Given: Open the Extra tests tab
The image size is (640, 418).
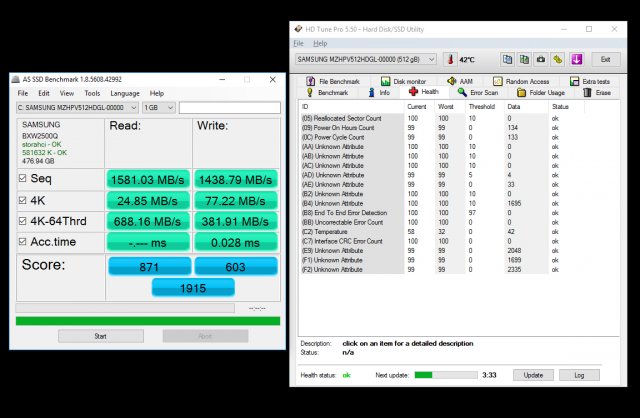Looking at the screenshot, I should click(x=590, y=81).
